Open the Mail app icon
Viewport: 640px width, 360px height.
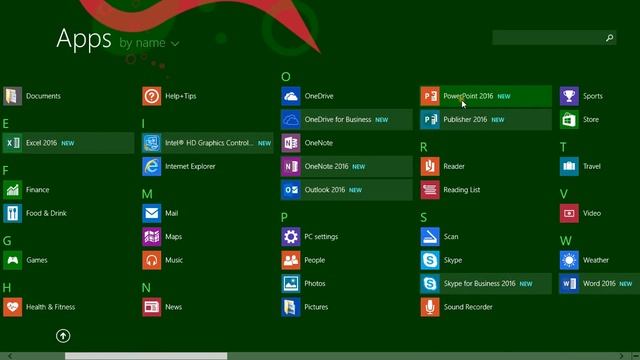click(151, 213)
